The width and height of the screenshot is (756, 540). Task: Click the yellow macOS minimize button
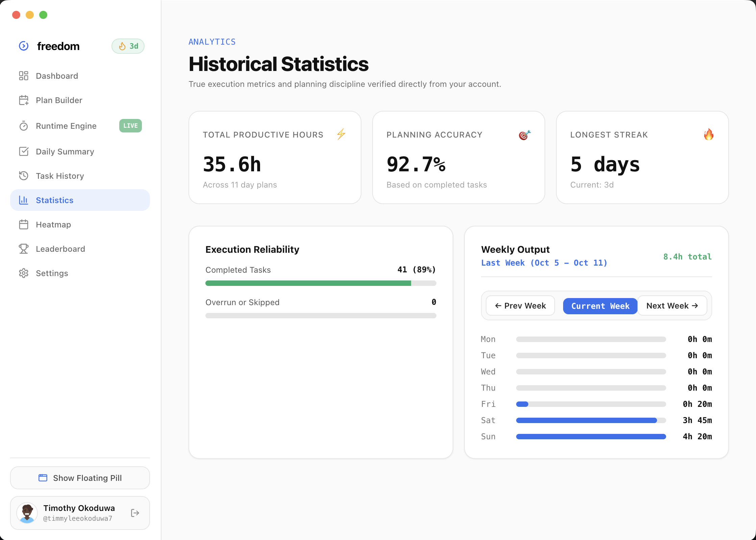point(30,15)
